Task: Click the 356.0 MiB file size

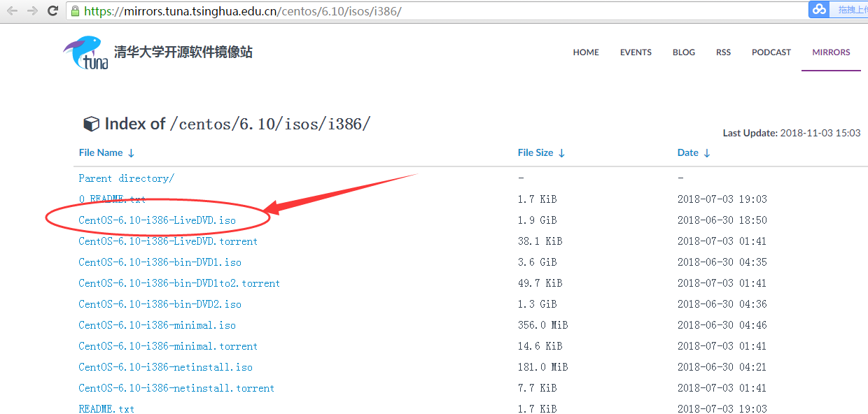Action: tap(542, 325)
